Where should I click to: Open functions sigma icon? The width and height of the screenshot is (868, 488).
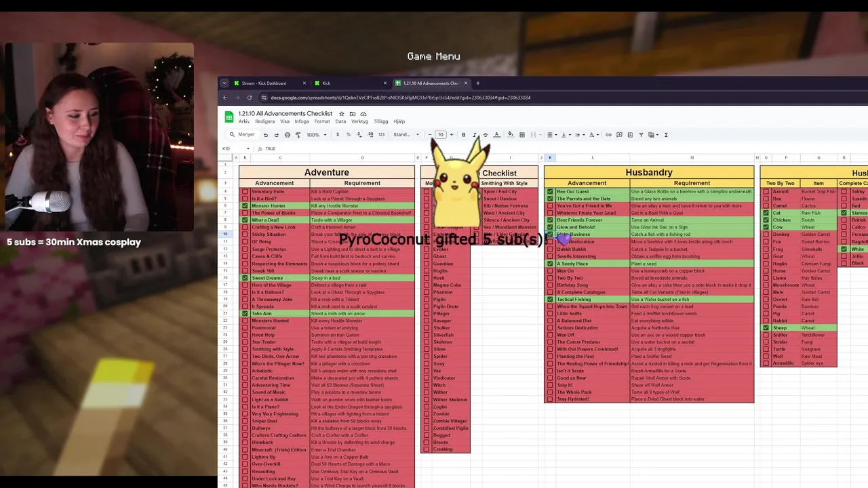point(666,135)
